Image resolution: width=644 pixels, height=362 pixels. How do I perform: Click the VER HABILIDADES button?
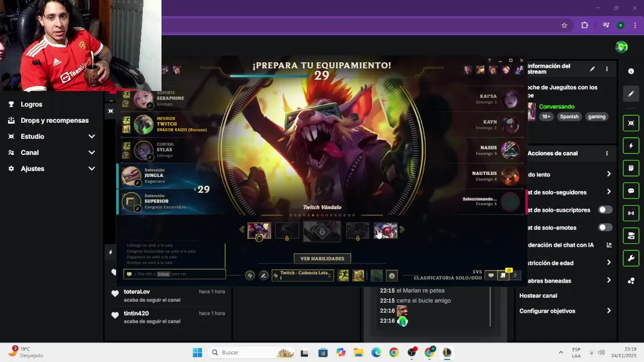coord(323,258)
